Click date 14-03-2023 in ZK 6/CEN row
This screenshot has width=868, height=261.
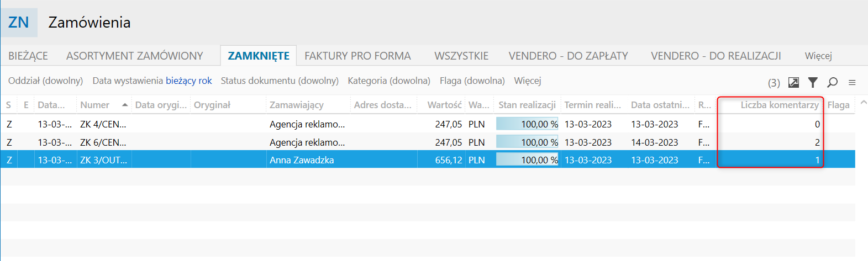click(x=655, y=142)
